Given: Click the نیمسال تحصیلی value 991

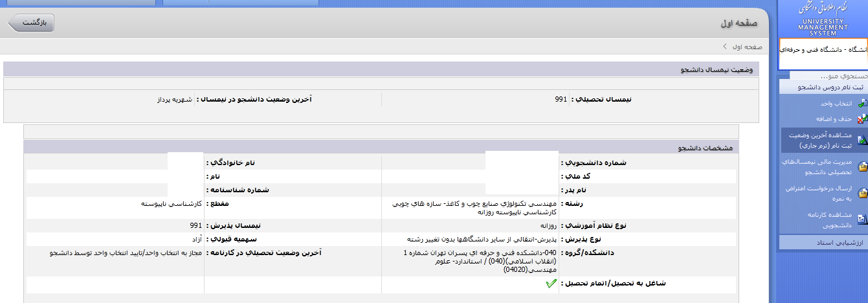Looking at the screenshot, I should tap(561, 100).
